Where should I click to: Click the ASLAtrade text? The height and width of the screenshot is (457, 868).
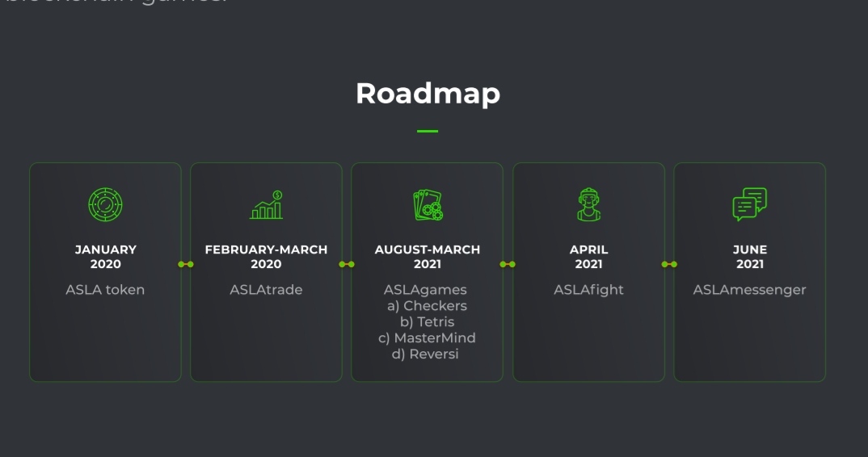point(266,289)
